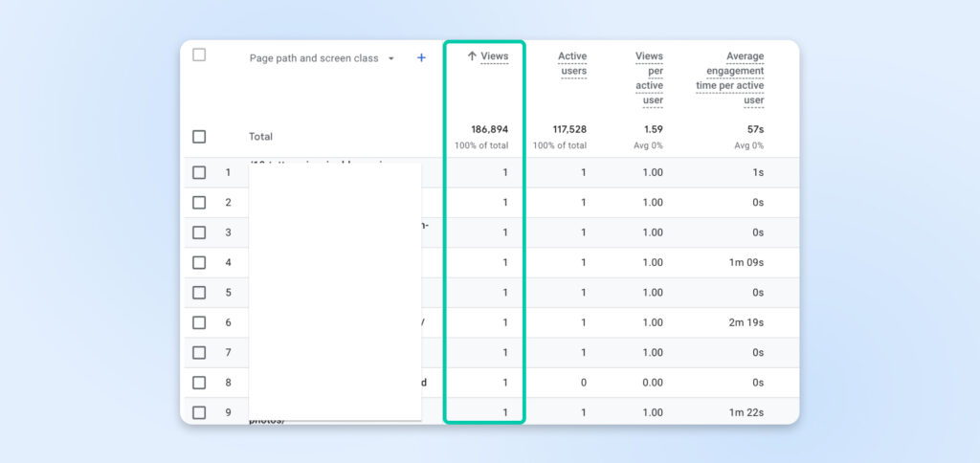Screen dimensions: 980x463
Task: Check the Total row checkbox
Action: pyautogui.click(x=199, y=137)
